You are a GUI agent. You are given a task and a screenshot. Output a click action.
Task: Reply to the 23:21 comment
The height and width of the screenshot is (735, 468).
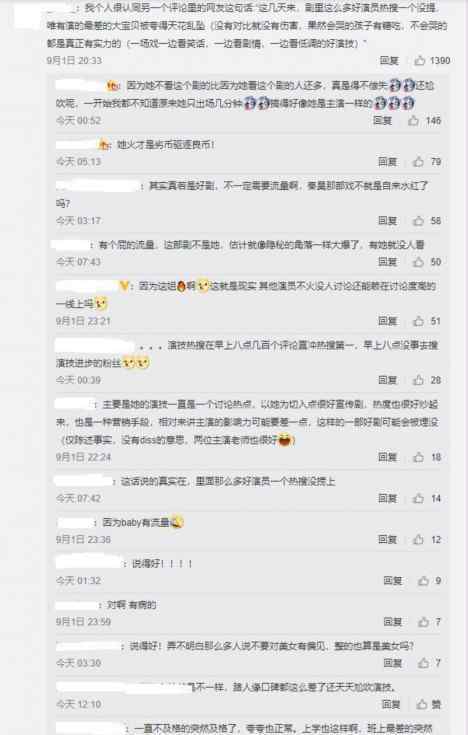coord(388,321)
